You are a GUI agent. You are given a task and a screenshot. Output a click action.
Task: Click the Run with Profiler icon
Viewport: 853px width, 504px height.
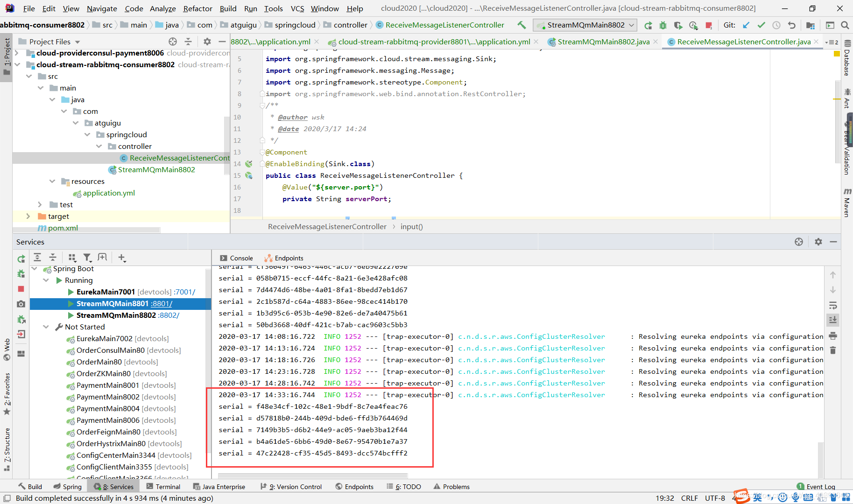click(693, 25)
